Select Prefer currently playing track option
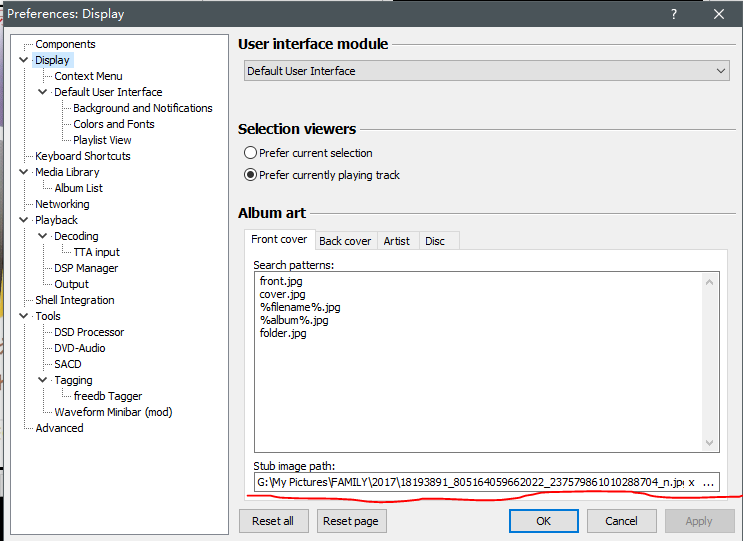743x541 pixels. [x=250, y=175]
